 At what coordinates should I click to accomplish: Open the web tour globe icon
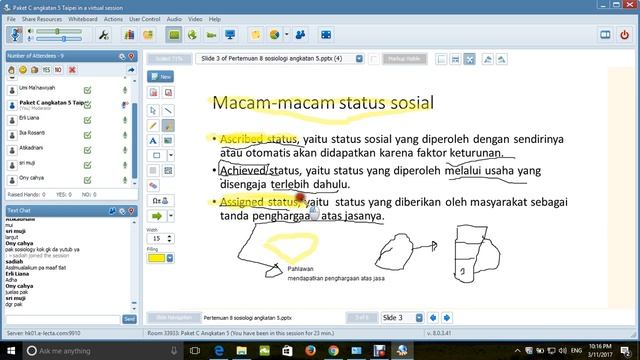click(193, 35)
